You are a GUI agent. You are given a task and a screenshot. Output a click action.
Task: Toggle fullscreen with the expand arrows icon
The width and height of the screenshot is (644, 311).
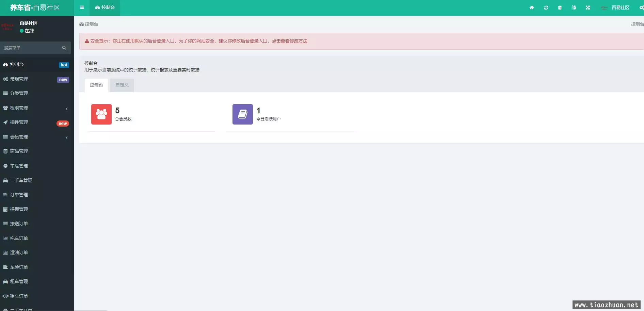click(x=588, y=7)
